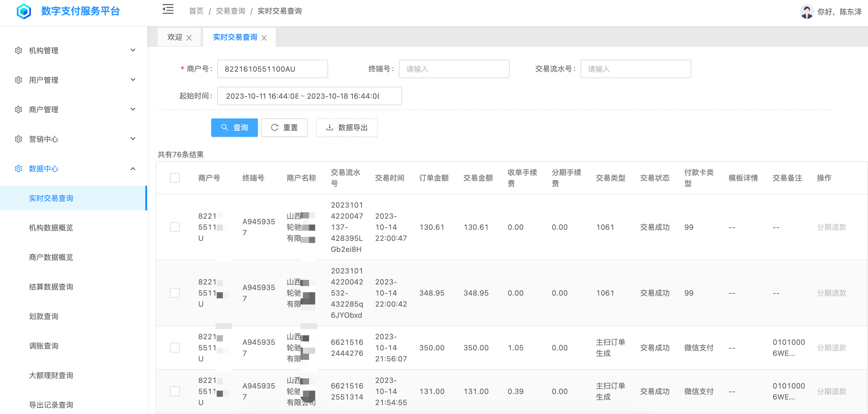Click the gear icon beside 数据中心

coord(18,169)
